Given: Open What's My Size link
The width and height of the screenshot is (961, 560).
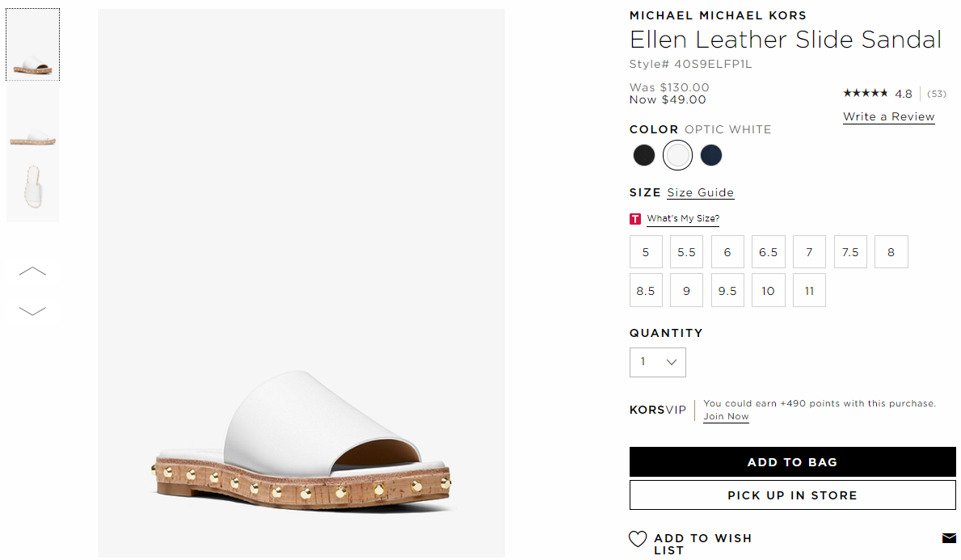Looking at the screenshot, I should click(x=683, y=219).
